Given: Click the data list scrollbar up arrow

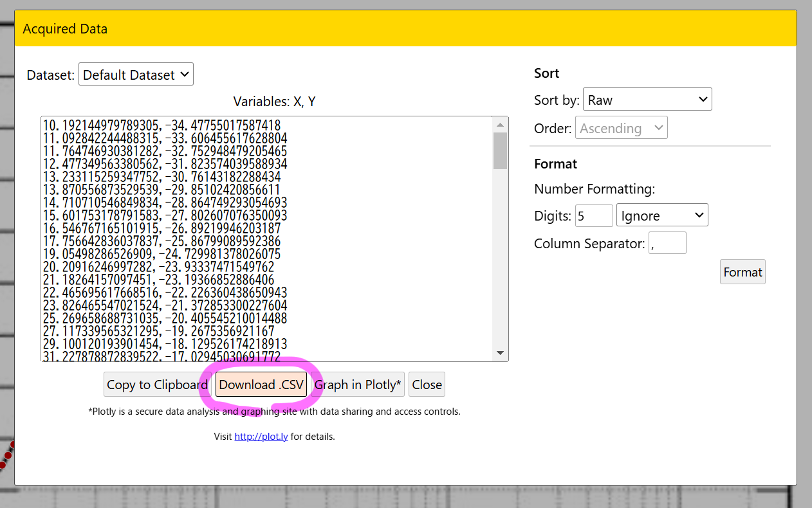Looking at the screenshot, I should coord(500,124).
